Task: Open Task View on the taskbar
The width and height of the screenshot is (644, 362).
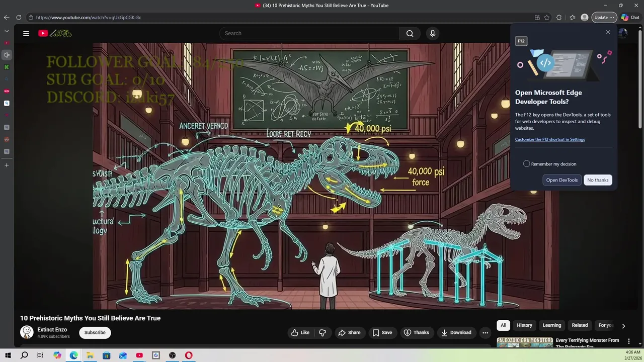Action: [40, 355]
